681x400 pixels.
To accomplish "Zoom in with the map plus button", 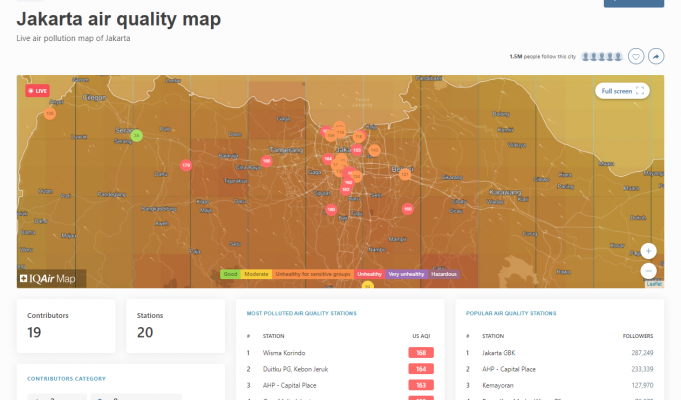I will point(649,251).
